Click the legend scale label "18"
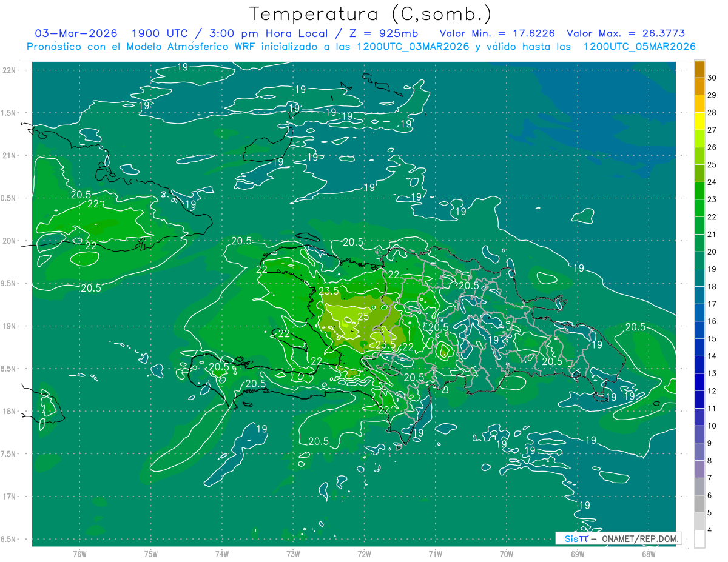 (x=712, y=287)
